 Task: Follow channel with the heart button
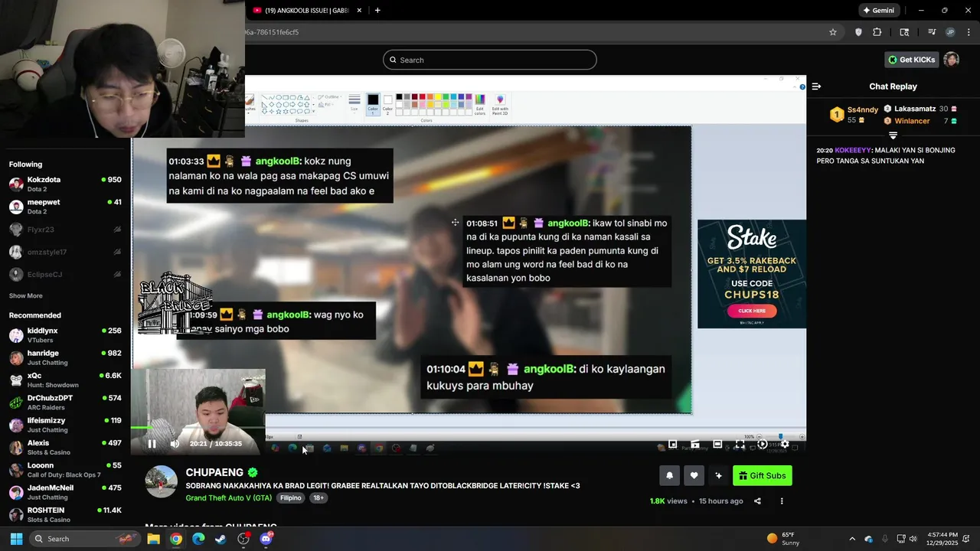point(694,475)
